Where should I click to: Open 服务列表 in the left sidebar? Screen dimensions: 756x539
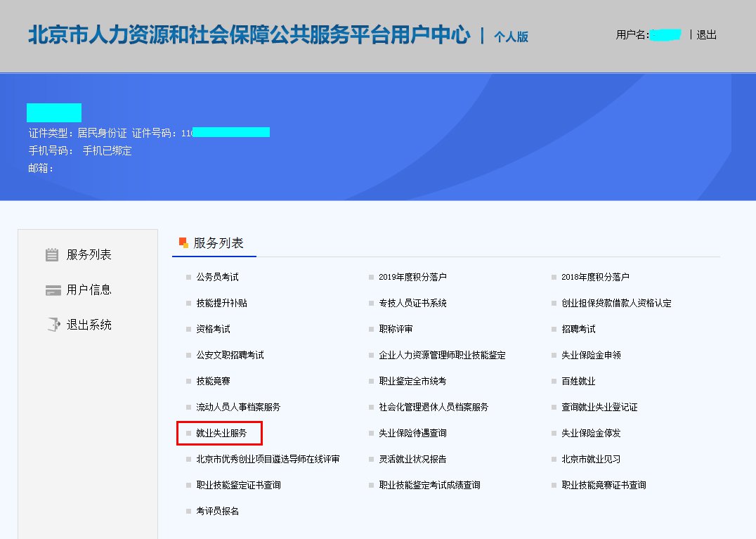click(x=89, y=255)
